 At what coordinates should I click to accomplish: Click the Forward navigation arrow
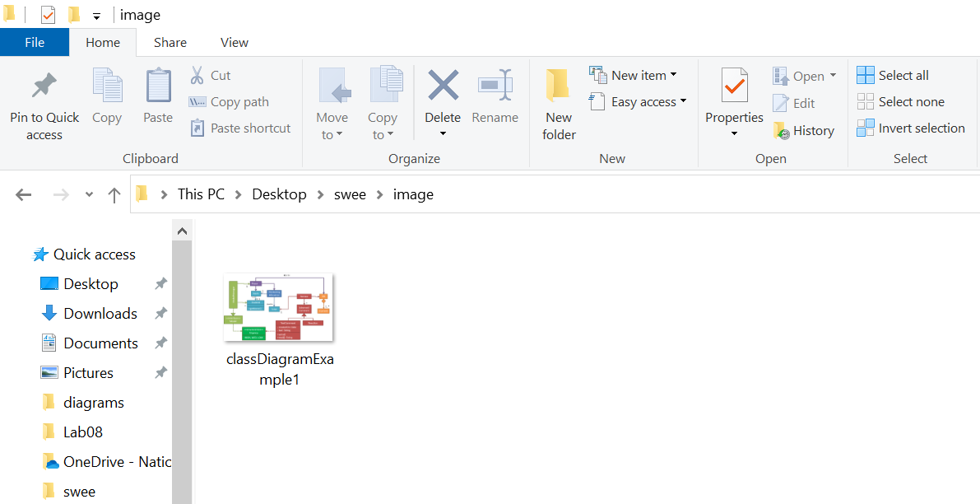pyautogui.click(x=61, y=195)
